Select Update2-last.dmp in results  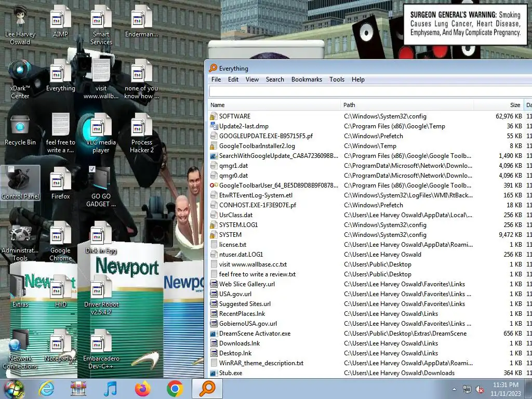point(370,126)
